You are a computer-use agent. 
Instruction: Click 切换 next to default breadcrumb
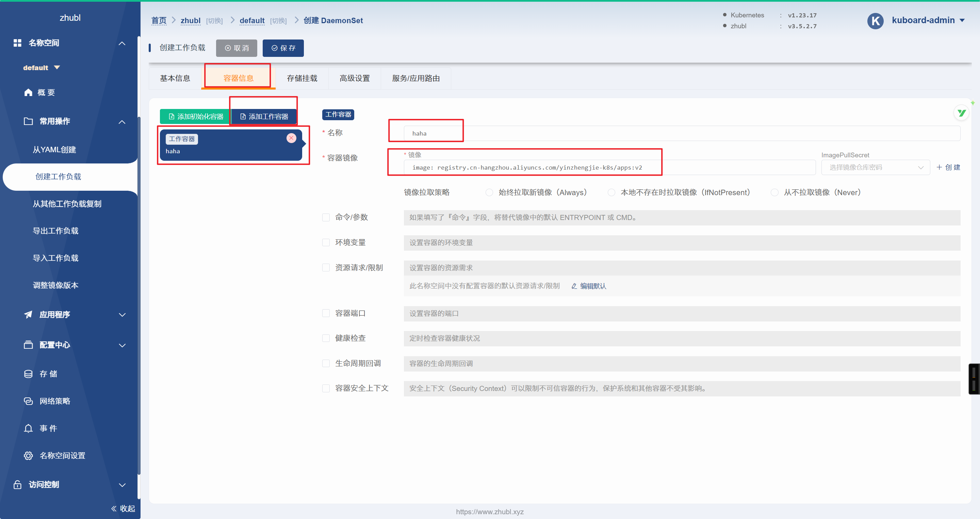pyautogui.click(x=278, y=21)
